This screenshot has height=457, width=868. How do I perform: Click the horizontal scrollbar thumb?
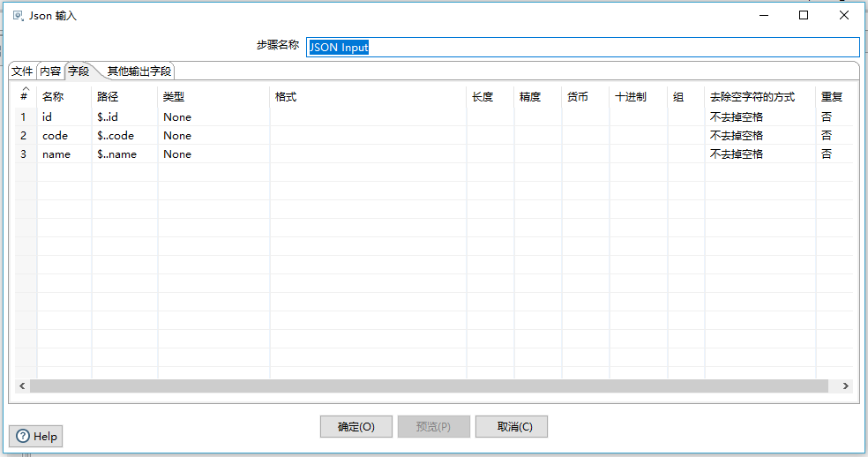coord(429,386)
